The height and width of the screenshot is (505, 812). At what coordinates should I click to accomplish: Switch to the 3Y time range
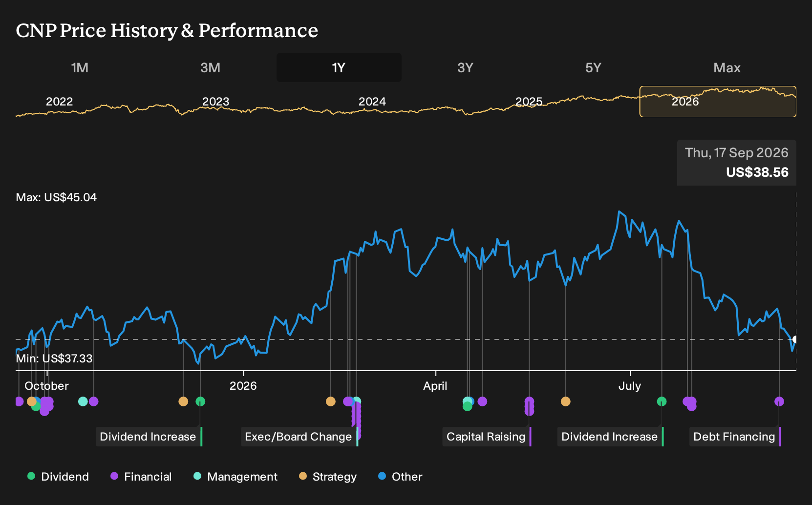[x=465, y=67]
